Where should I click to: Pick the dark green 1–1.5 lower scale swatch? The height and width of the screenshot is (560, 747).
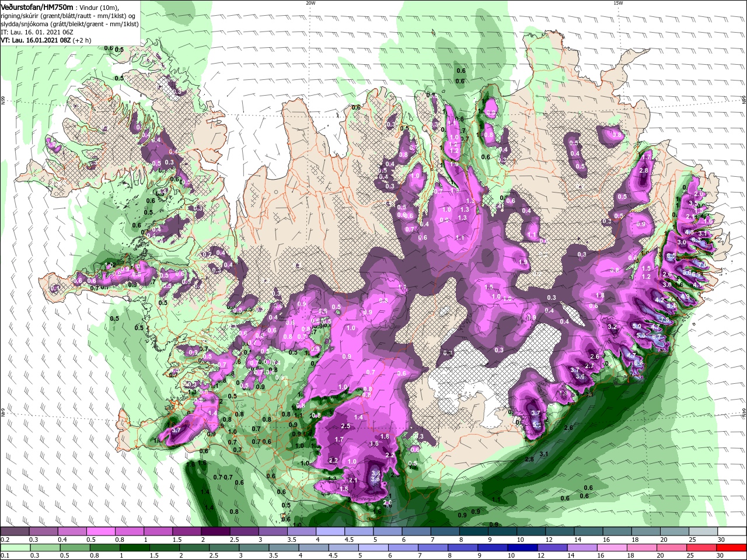click(136, 548)
